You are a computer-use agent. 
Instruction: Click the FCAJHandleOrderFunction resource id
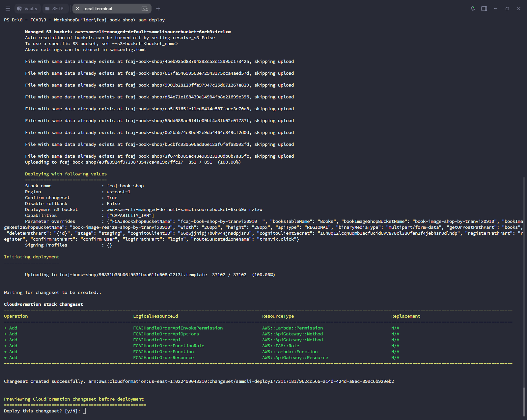pyautogui.click(x=163, y=352)
